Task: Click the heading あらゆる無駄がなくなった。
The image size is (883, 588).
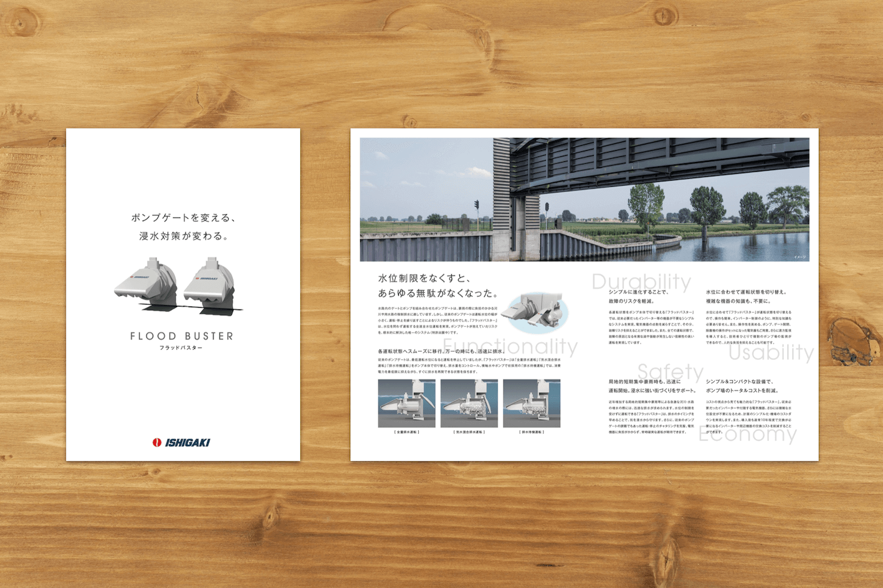Action: [x=438, y=293]
